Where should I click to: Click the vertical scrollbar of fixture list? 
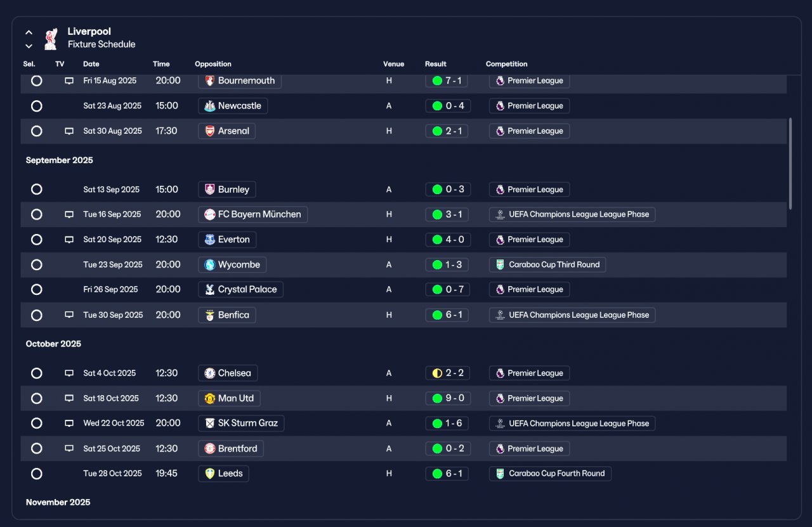tap(790, 163)
